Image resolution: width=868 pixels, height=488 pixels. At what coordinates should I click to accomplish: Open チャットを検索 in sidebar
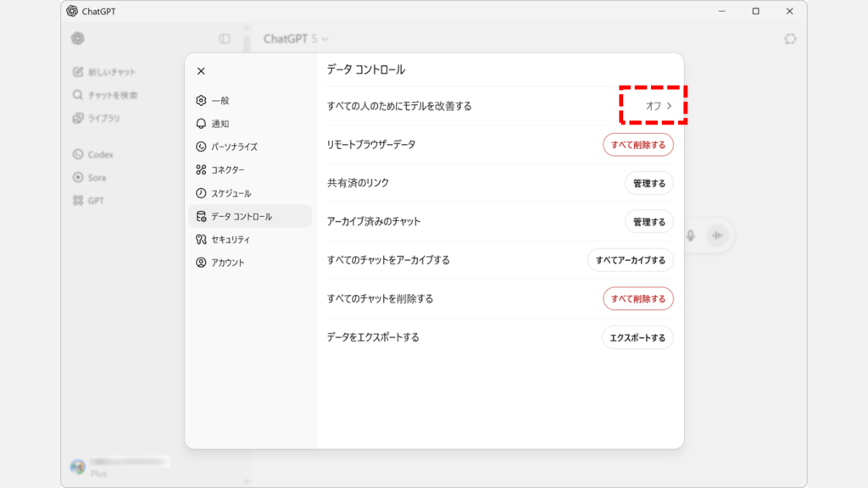[105, 95]
